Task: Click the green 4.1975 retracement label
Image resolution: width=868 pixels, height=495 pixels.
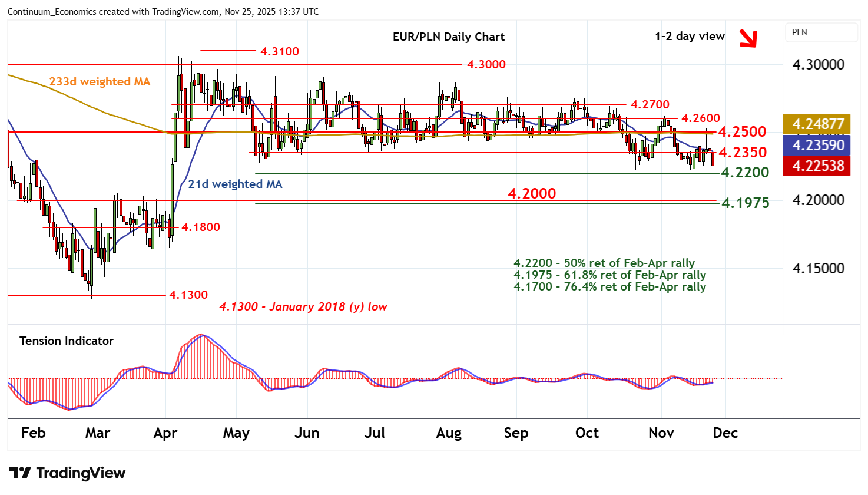Action: click(745, 203)
